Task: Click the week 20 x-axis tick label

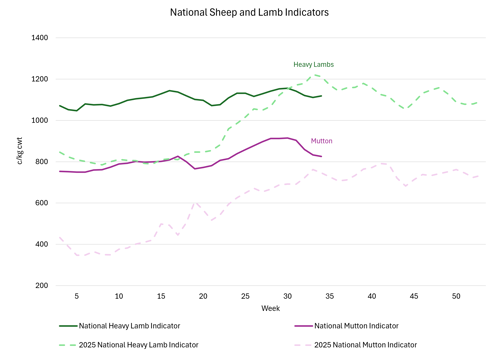Action: [x=203, y=296]
